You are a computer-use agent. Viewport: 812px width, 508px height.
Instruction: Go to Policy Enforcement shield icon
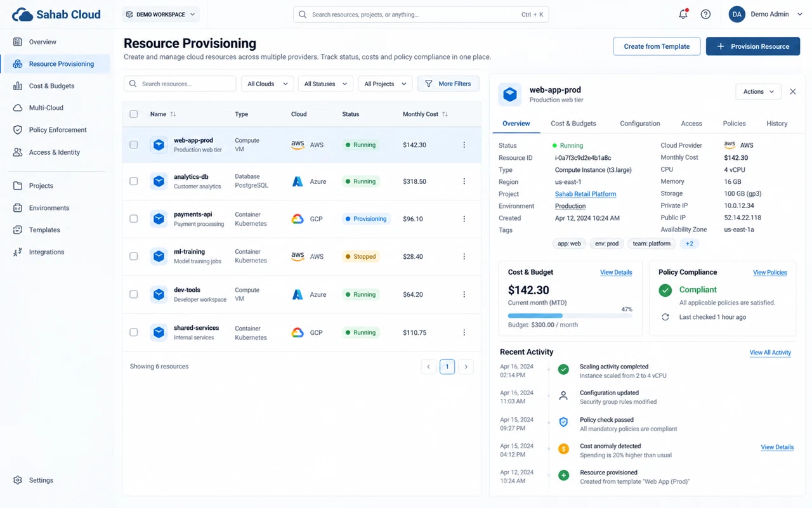tap(18, 130)
